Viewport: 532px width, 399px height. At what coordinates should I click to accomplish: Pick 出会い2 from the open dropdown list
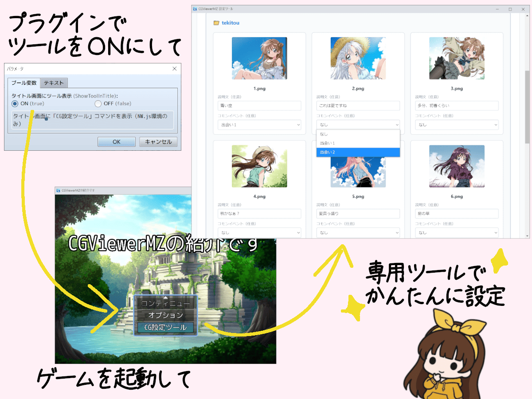(x=358, y=153)
